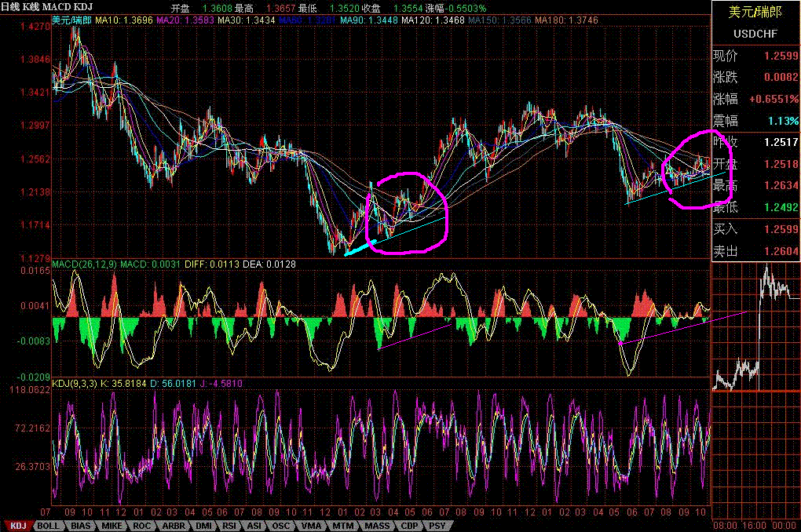The image size is (801, 532).
Task: Click the 美元/瑞郎 title in quote panel
Action: click(755, 13)
